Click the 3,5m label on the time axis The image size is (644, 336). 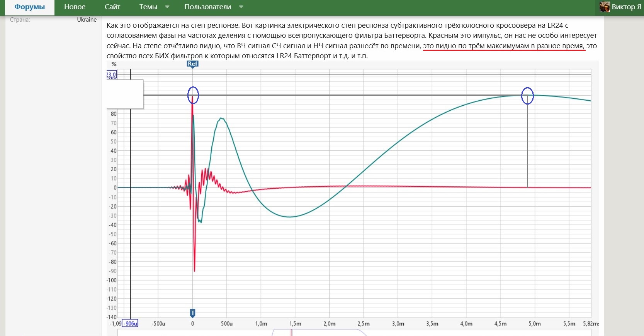tap(432, 324)
